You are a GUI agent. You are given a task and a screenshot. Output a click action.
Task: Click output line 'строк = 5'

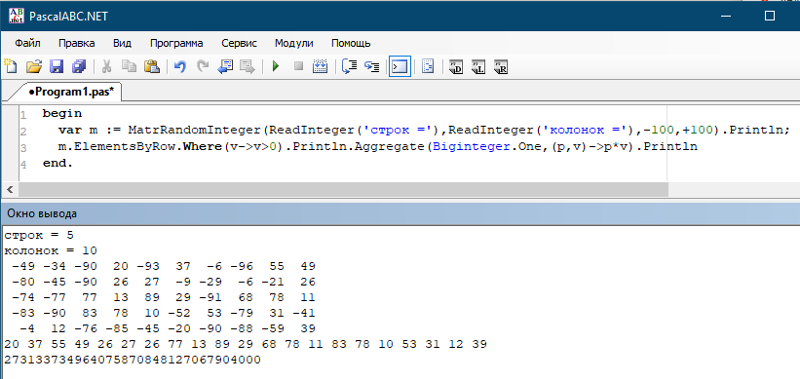coord(39,235)
